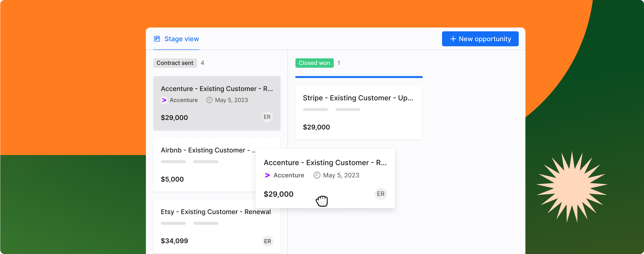Click clock icon on dragged Accenture card
This screenshot has width=644, height=254.
(317, 175)
